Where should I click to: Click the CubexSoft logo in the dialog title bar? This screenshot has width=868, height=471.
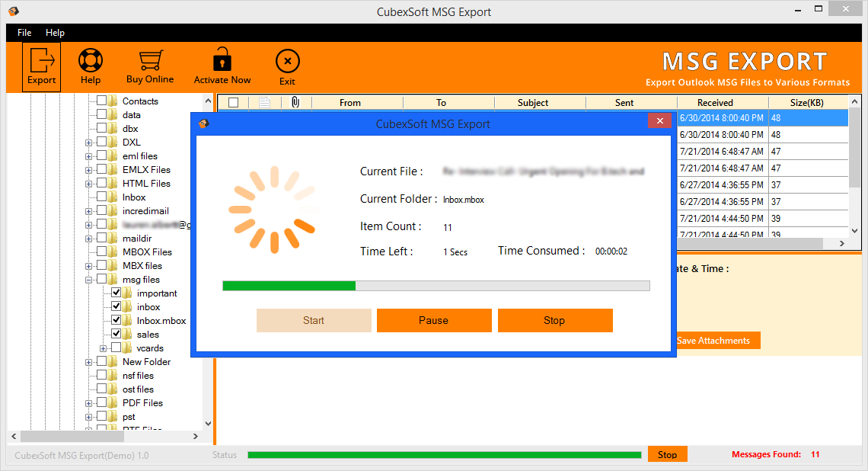(x=204, y=123)
